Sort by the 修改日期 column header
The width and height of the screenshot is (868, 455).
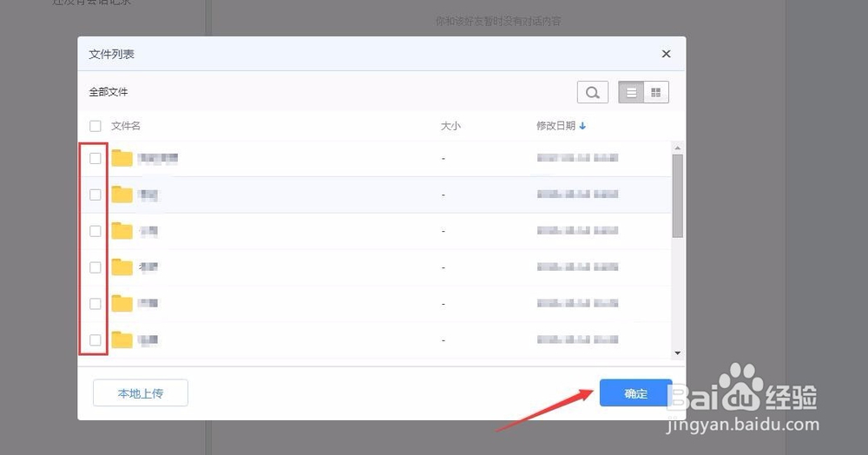556,126
